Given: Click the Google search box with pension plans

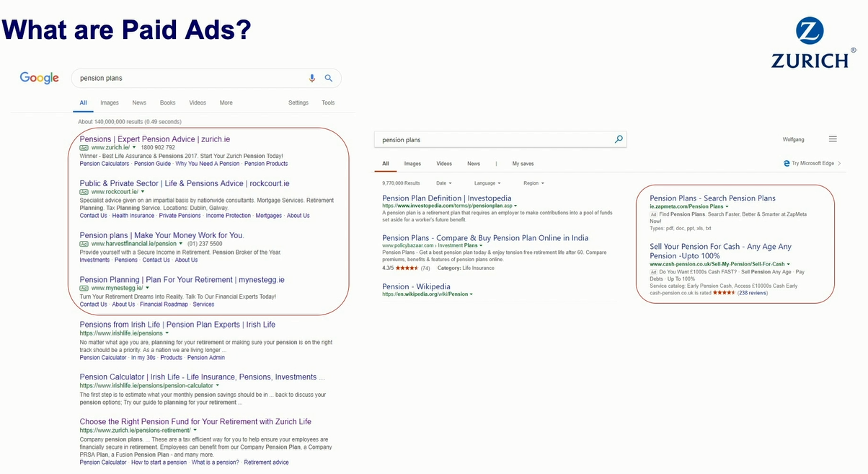Looking at the screenshot, I should (x=205, y=78).
